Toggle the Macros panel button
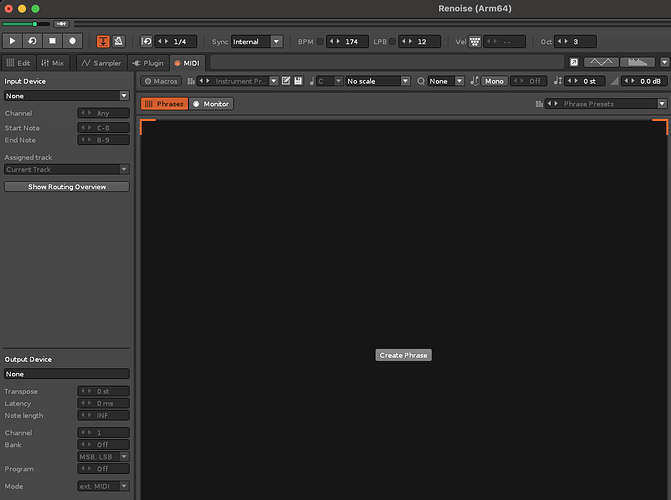671x500 pixels. [x=161, y=80]
